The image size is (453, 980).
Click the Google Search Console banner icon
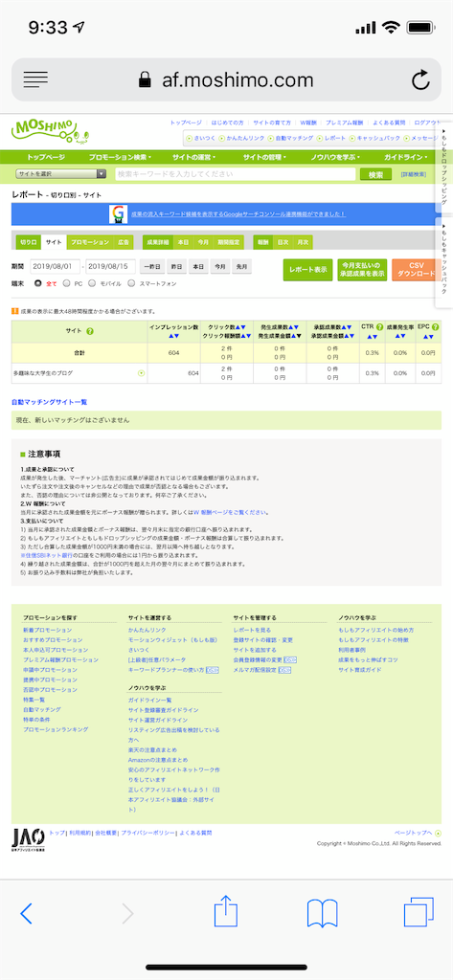coord(118,214)
